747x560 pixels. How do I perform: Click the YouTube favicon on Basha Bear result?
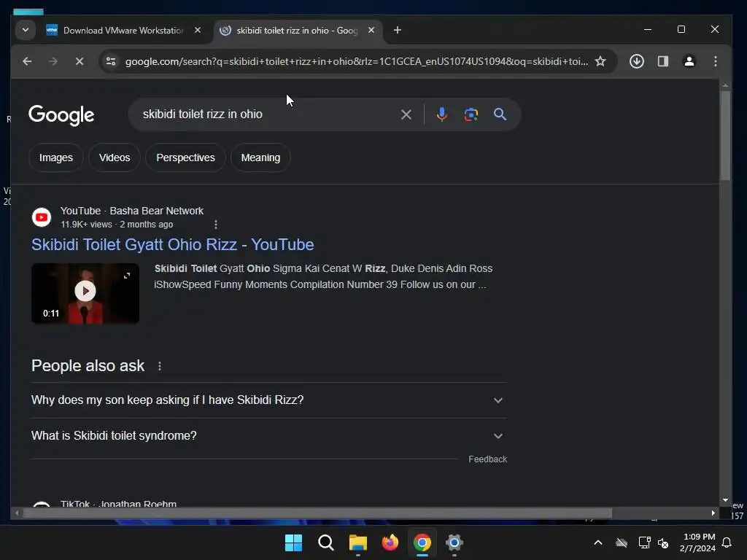tap(42, 217)
